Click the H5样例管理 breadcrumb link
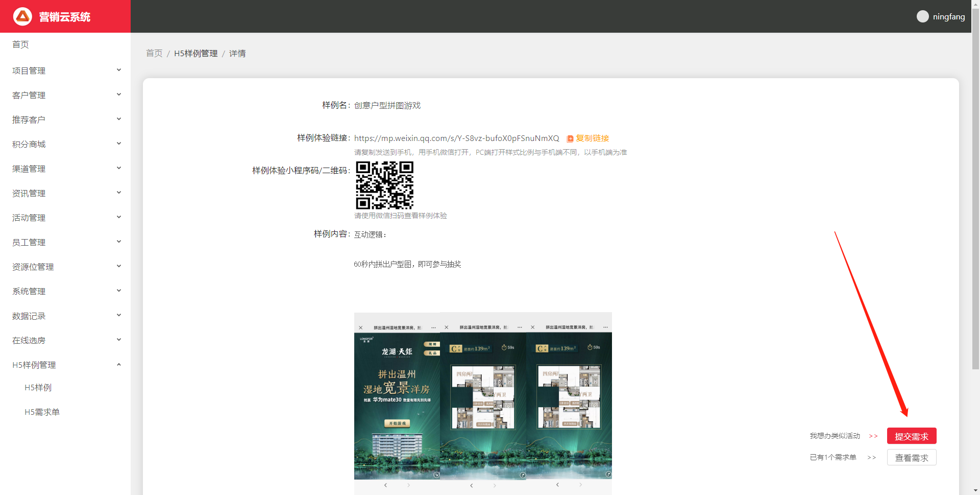 (x=196, y=53)
